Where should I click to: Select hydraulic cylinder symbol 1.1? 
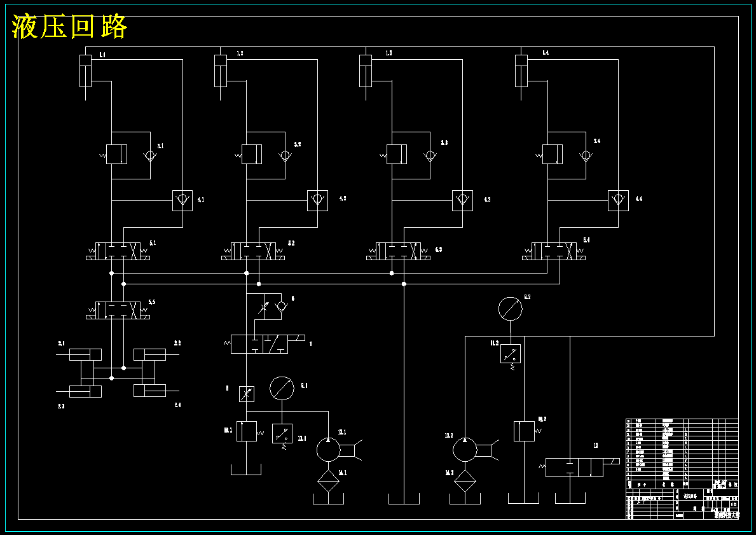click(85, 71)
